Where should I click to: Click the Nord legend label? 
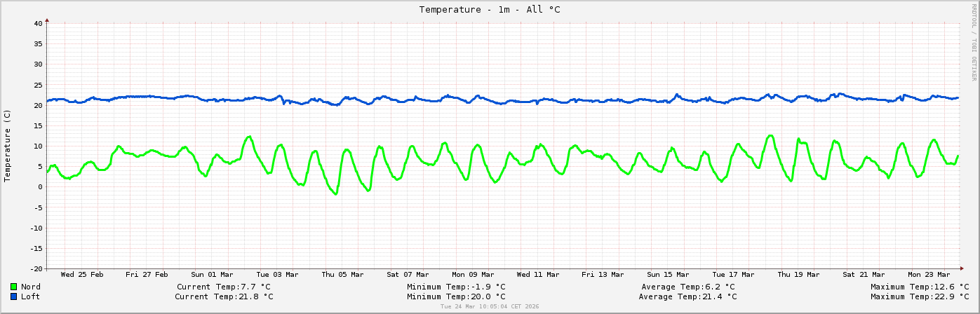coord(31,287)
